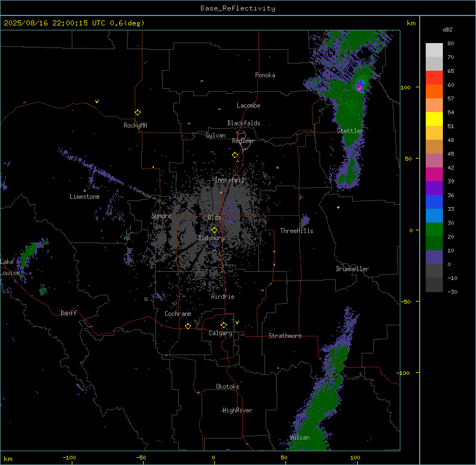Pick the light blue 33-30 dBZ legend swatch
This screenshot has width=476, height=465.
[434, 216]
